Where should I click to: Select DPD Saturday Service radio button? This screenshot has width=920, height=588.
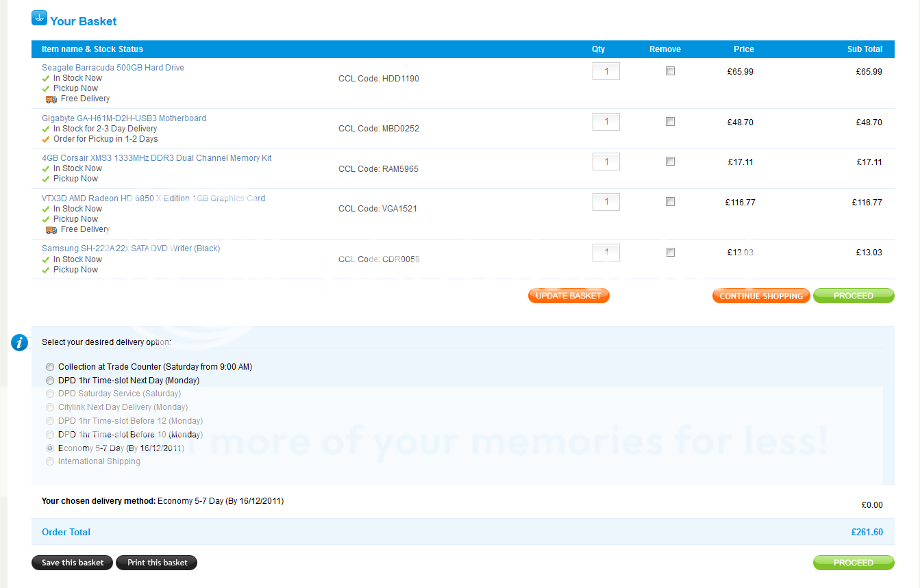coord(50,394)
